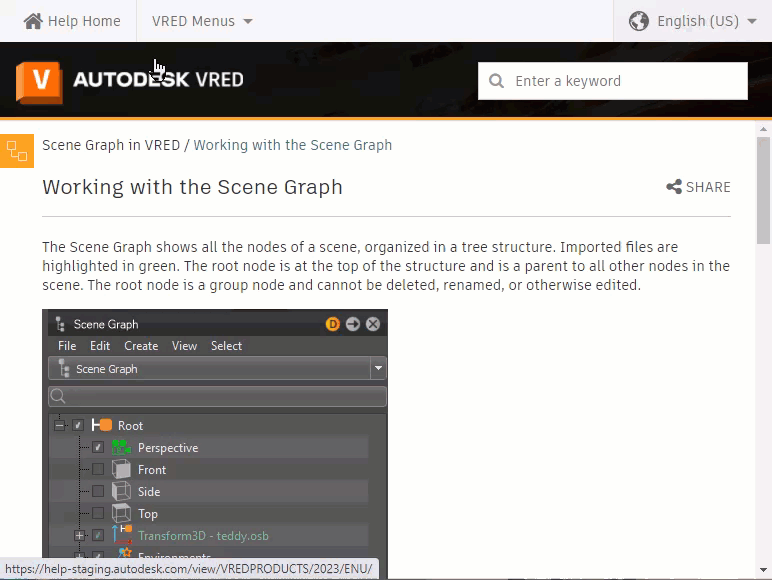
Task: Open the View menu in Scene Graph
Action: (185, 346)
